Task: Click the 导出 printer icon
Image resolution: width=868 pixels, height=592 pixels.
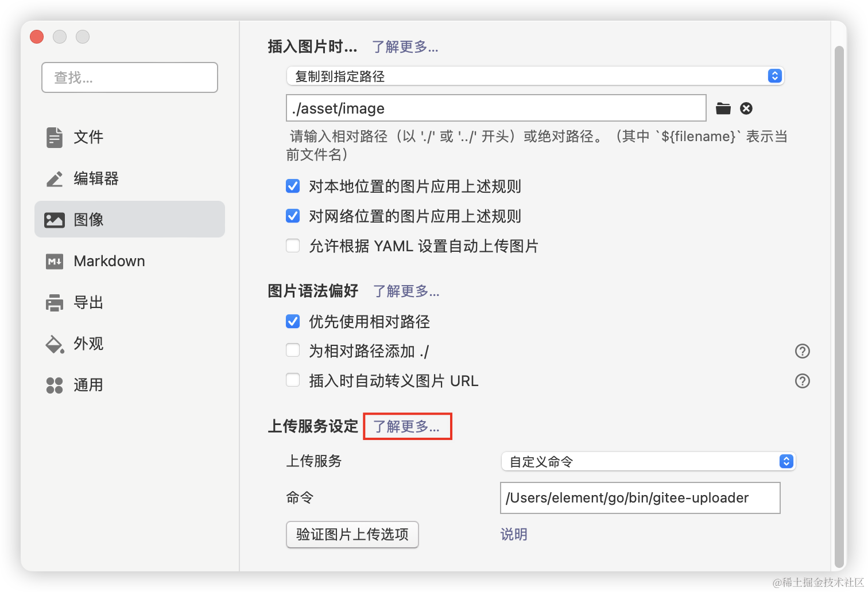Action: pos(55,302)
